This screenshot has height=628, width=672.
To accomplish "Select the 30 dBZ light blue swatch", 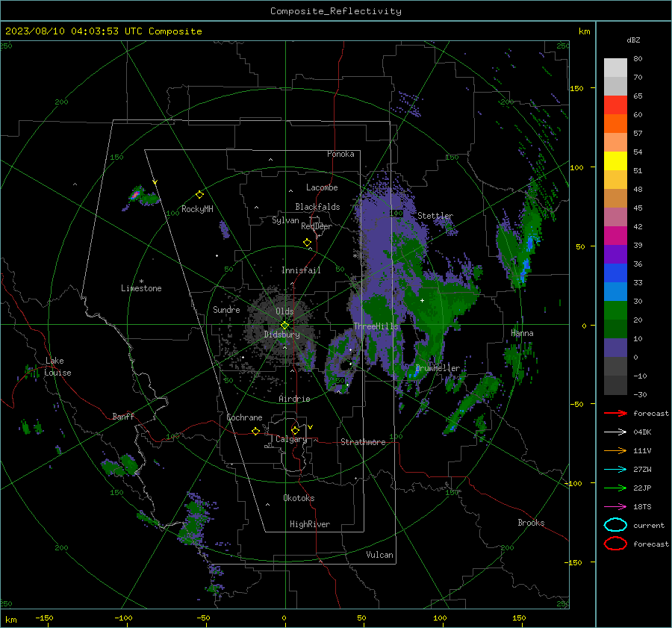I will click(x=615, y=291).
